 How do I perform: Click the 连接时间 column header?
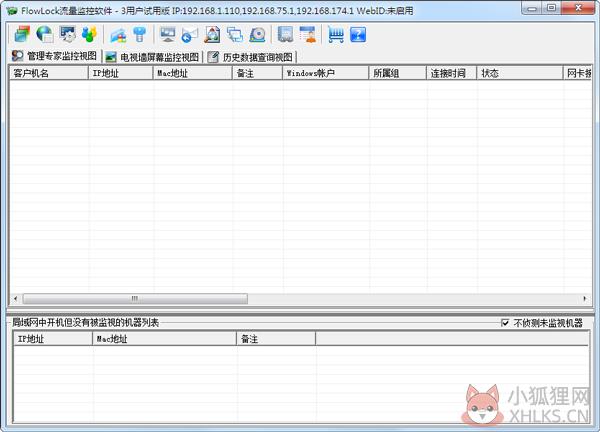[452, 73]
